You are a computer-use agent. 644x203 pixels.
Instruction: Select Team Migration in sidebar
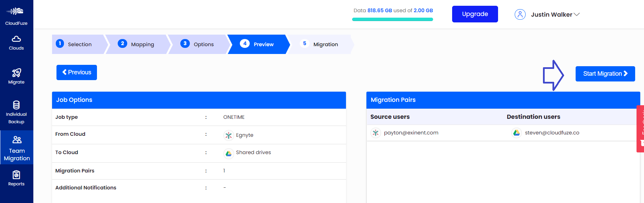pos(17,148)
